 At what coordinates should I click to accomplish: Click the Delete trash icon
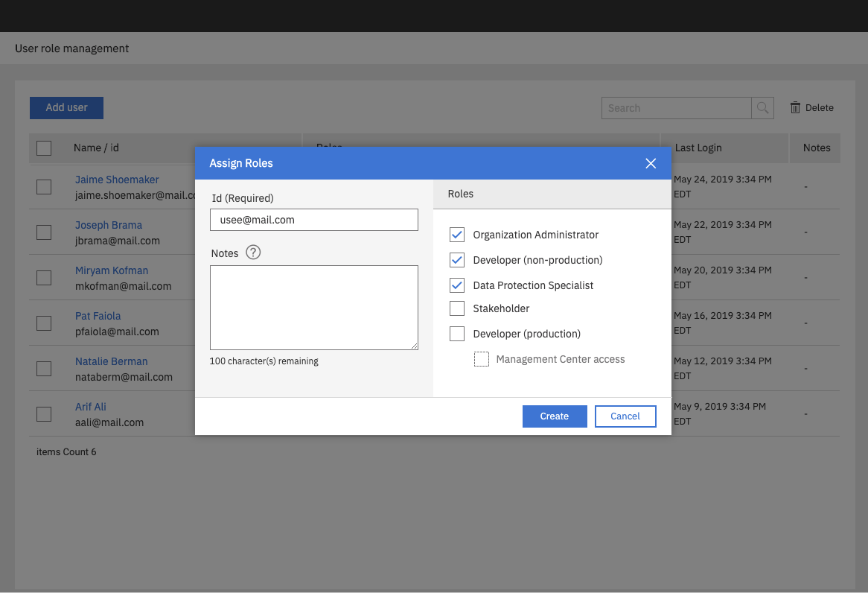tap(796, 108)
